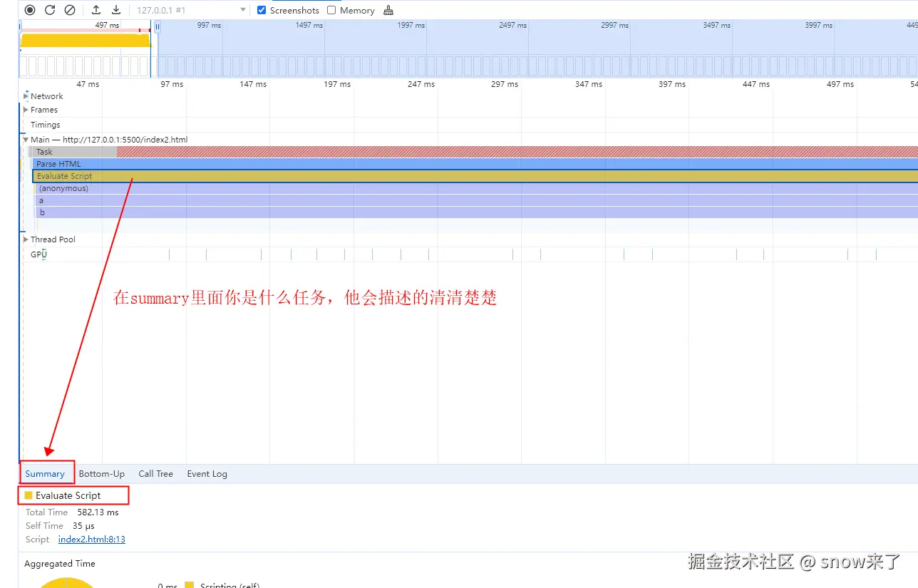Click the reload and record icon
The image size is (918, 588).
coord(50,10)
